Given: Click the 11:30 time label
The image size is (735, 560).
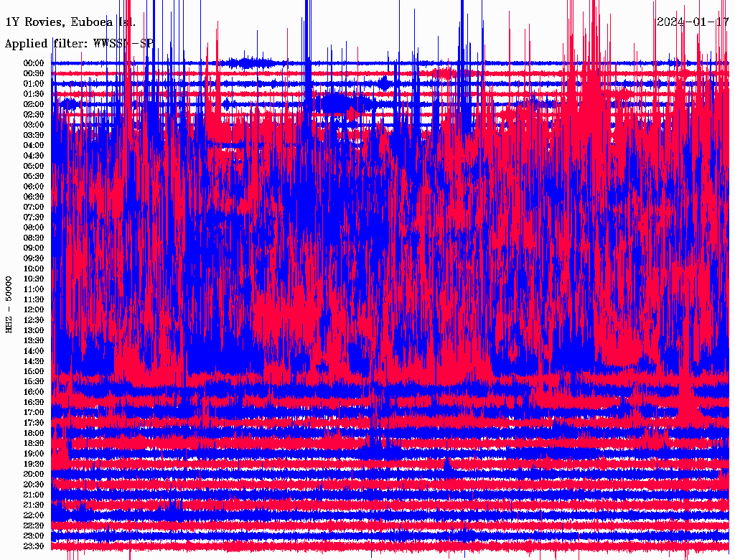Looking at the screenshot, I should (34, 299).
